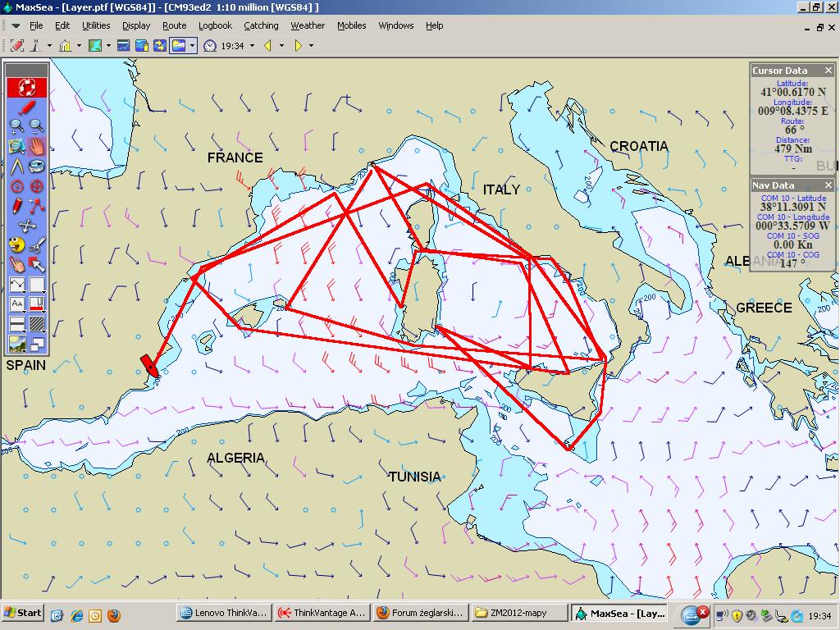
Task: Select the red marker boat tool
Action: pyautogui.click(x=27, y=107)
